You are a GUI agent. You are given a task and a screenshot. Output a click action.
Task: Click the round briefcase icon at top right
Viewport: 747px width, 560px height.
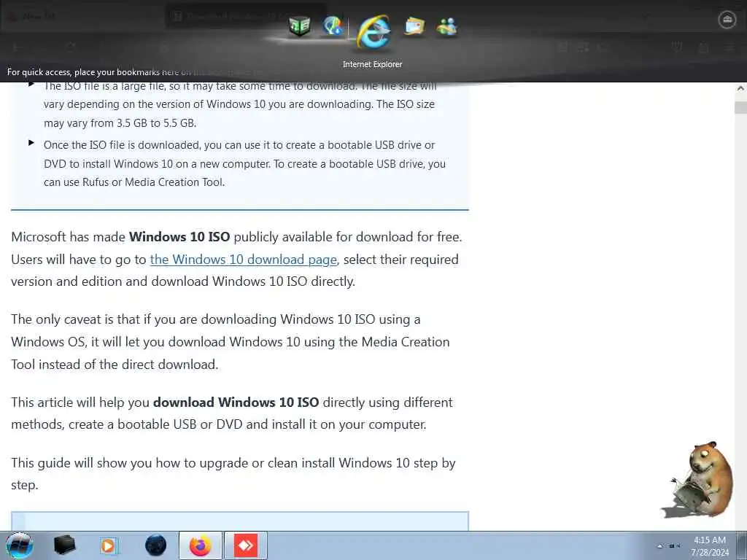(727, 20)
